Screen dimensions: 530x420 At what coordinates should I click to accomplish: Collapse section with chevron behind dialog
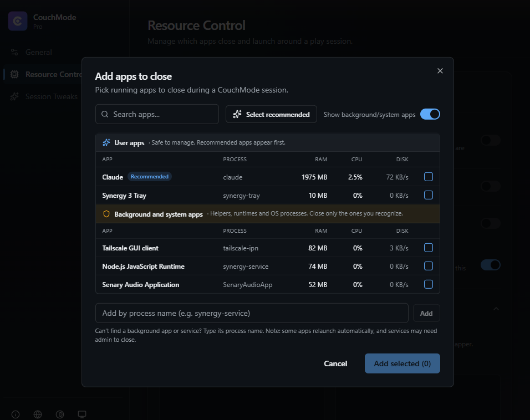pyautogui.click(x=496, y=309)
